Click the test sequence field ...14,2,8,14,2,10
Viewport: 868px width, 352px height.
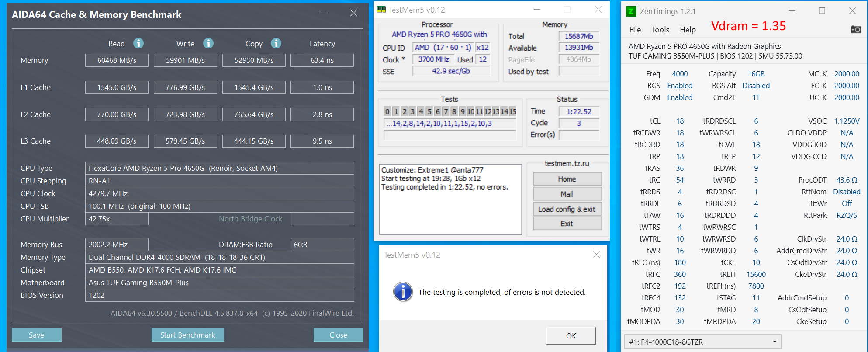tap(450, 124)
